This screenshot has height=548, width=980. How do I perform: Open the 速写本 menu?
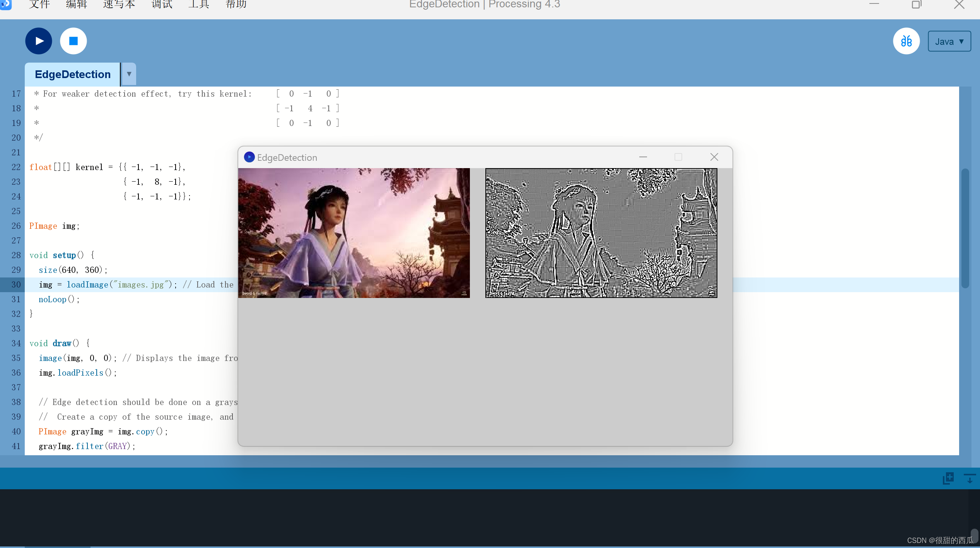coord(119,4)
